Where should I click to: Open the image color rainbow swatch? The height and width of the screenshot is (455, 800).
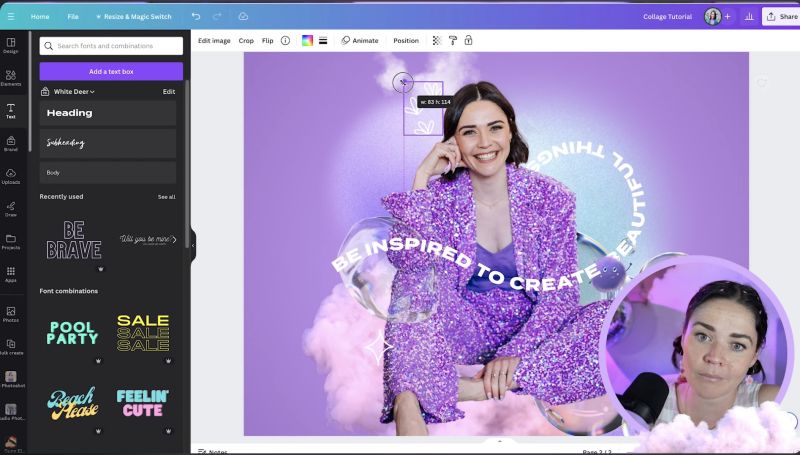pyautogui.click(x=307, y=40)
